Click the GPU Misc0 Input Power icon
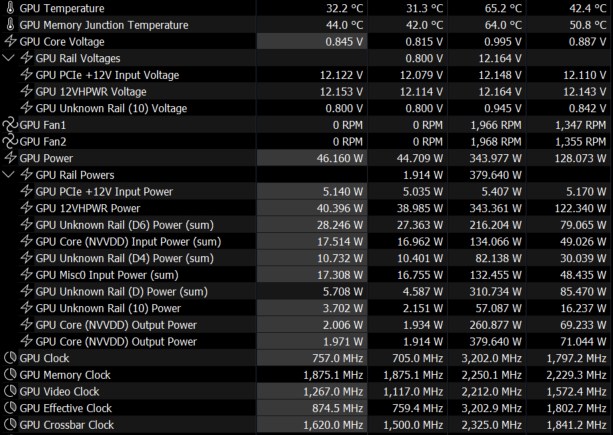 [27, 275]
